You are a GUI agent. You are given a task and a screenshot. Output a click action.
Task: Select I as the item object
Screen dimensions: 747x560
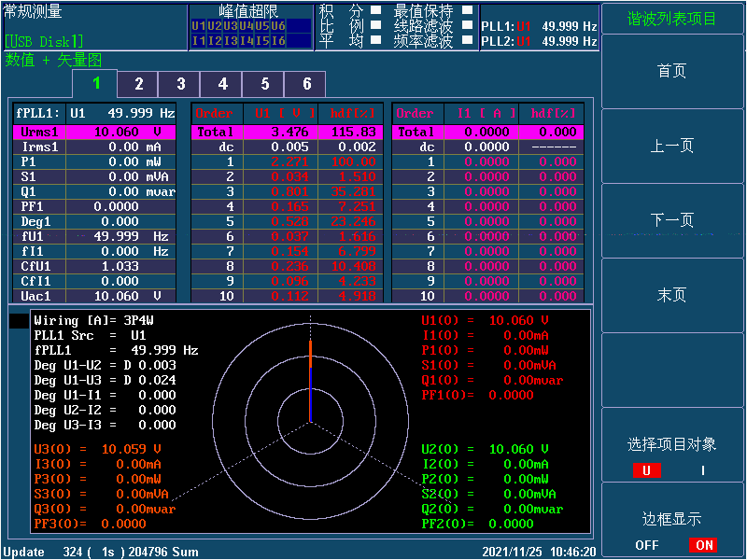(x=703, y=470)
